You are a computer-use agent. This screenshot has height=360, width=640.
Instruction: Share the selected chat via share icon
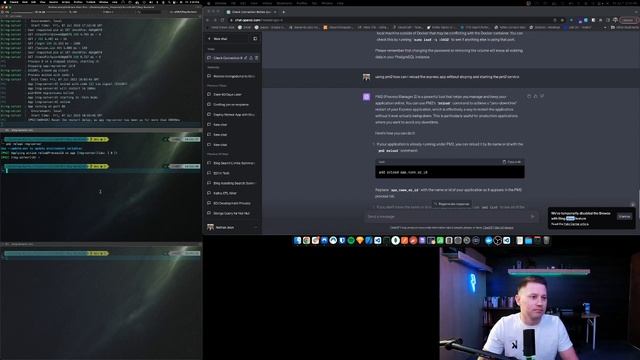coord(251,58)
